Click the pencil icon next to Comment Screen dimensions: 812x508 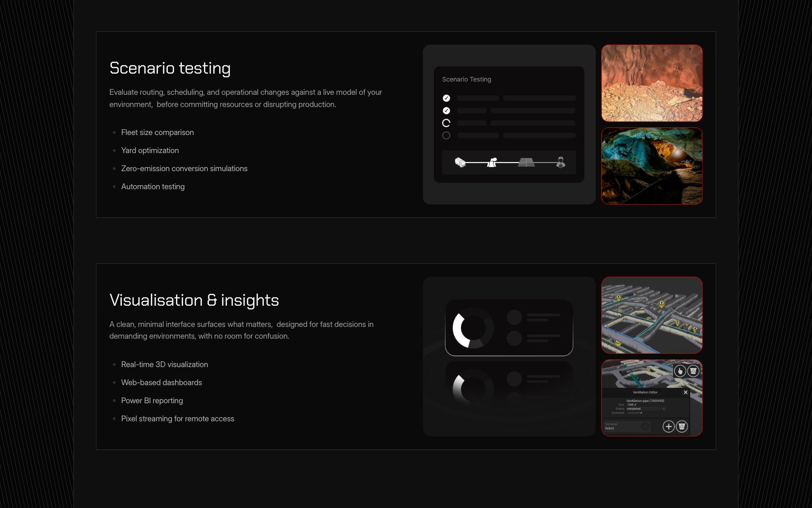click(x=641, y=413)
